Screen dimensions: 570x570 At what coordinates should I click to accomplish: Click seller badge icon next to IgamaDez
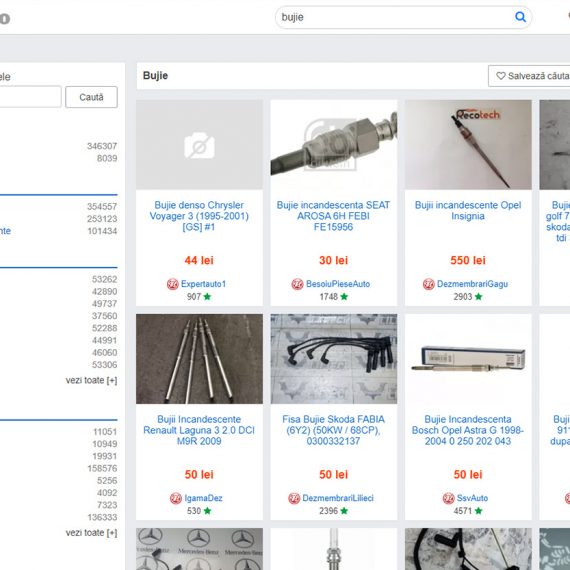pos(176,498)
